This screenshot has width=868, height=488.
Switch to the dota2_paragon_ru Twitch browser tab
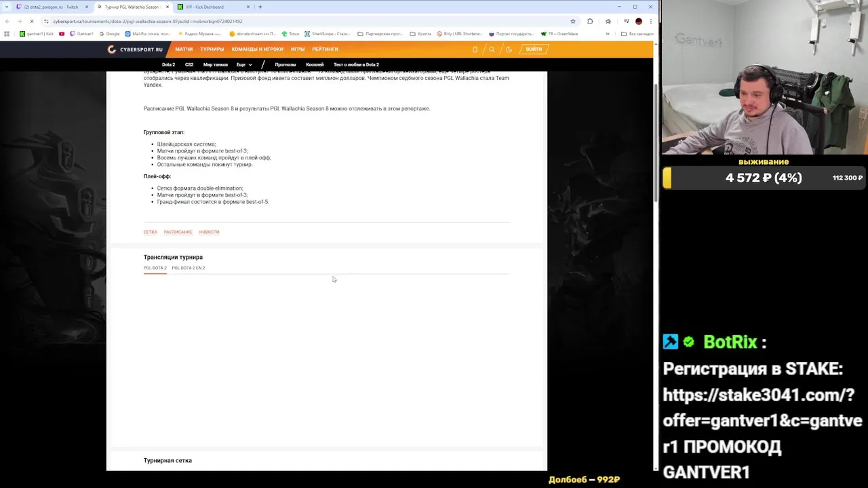tap(51, 7)
